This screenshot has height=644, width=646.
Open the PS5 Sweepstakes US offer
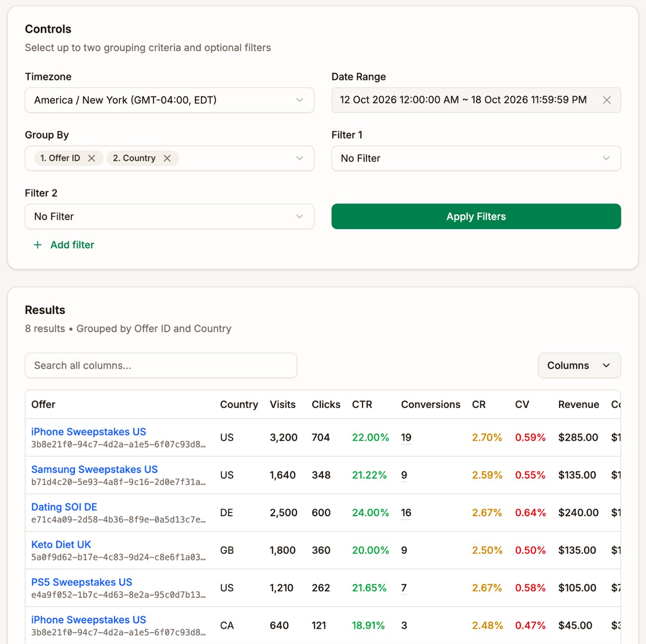coord(81,582)
